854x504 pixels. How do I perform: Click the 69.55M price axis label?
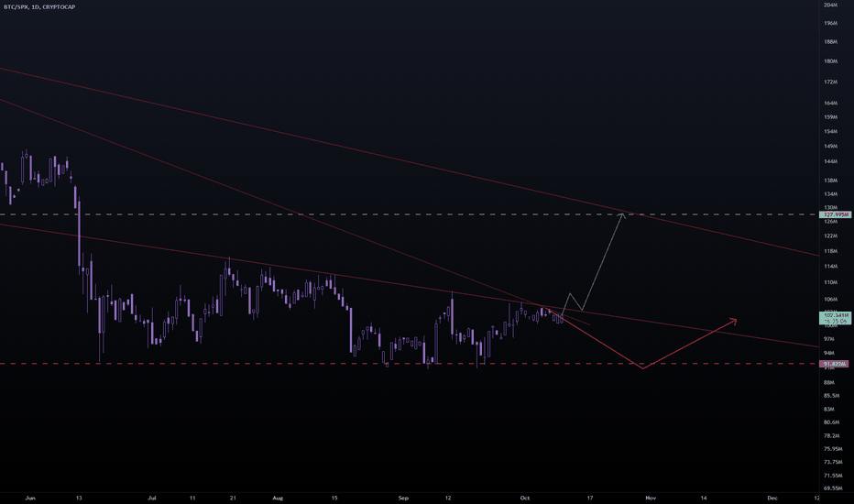pos(833,488)
